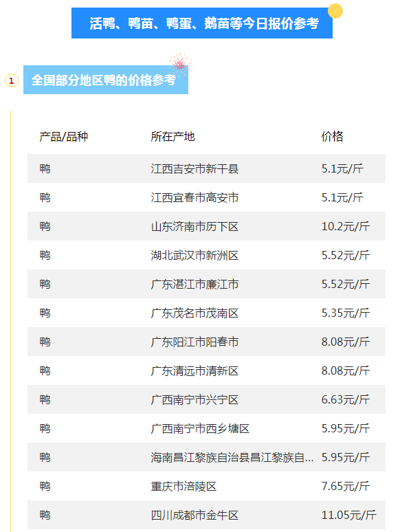Select the 价格 column header
Screen dimensions: 400x532
332,137
